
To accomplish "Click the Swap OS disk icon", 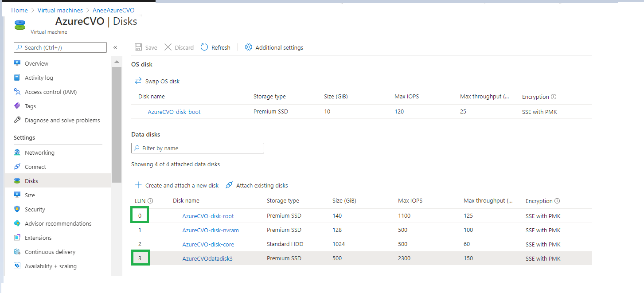I will coord(138,81).
